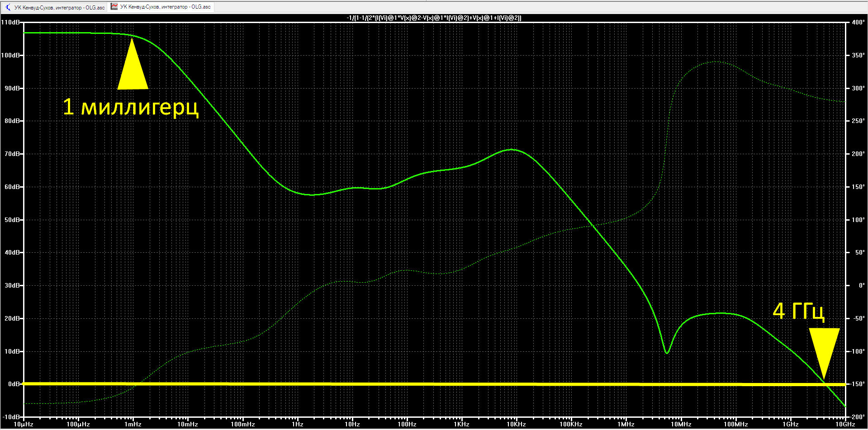The image size is (868, 430).
Task: Click the yellow arrow marker at 1 mHz
Action: click(133, 64)
